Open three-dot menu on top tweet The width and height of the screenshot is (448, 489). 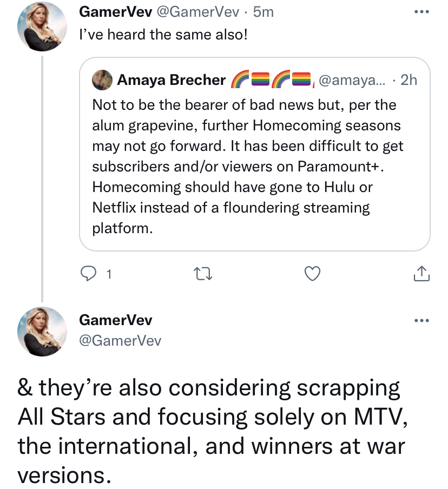click(422, 12)
